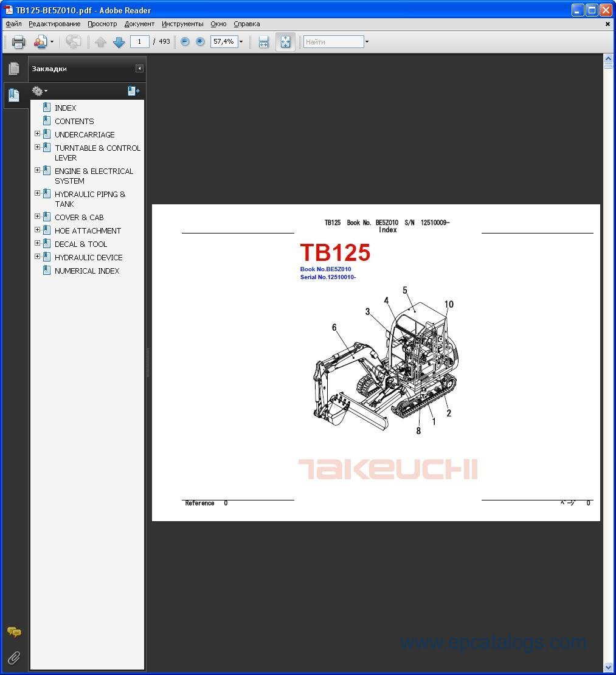This screenshot has height=675, width=616.
Task: Open the Comments panel icon
Action: pyautogui.click(x=14, y=632)
